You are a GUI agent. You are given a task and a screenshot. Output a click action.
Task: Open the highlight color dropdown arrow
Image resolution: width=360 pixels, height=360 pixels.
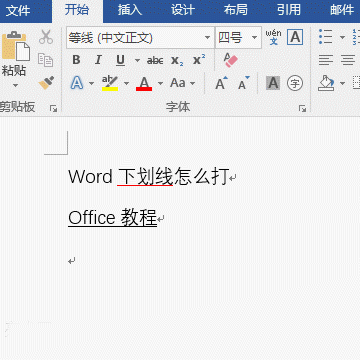click(x=126, y=83)
